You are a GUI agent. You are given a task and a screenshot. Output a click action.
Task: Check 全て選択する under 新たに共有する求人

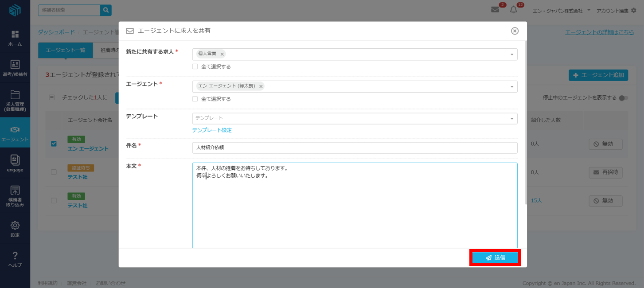[x=195, y=66]
